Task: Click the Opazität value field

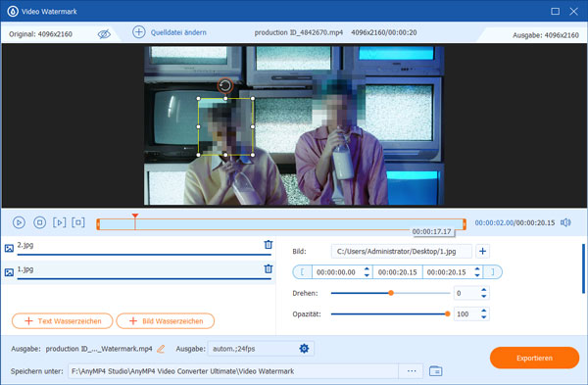Action: [466, 314]
